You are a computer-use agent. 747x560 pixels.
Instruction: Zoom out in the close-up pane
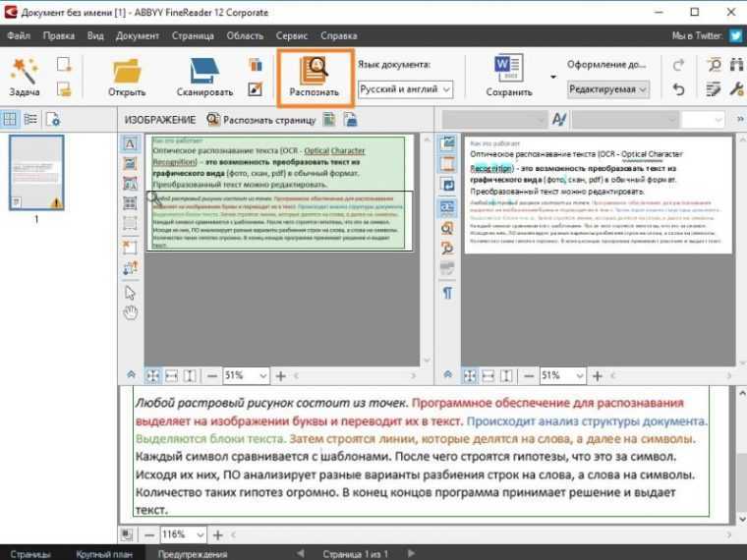pos(149,535)
